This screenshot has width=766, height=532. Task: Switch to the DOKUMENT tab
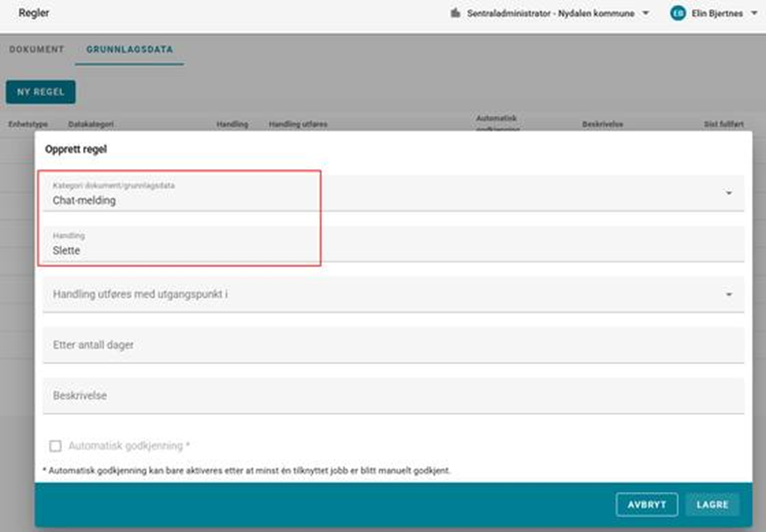37,49
